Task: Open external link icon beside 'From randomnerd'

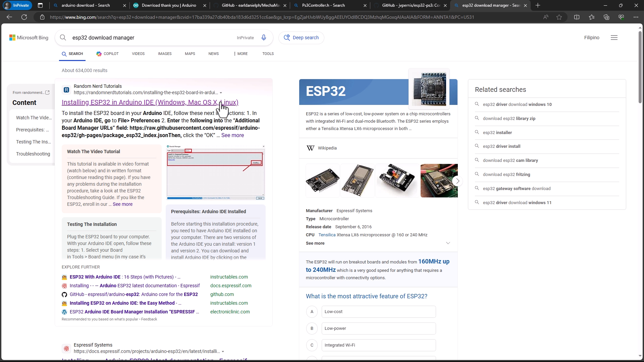Action: click(47, 93)
